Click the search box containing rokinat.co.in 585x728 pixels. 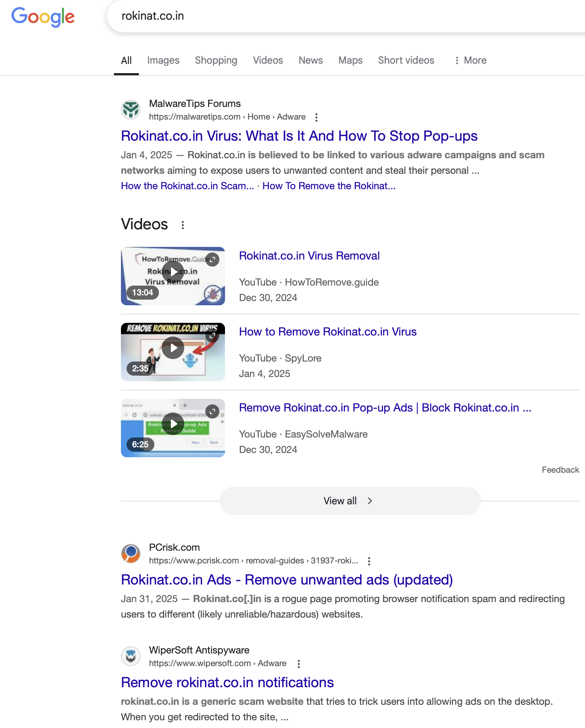[x=346, y=16]
